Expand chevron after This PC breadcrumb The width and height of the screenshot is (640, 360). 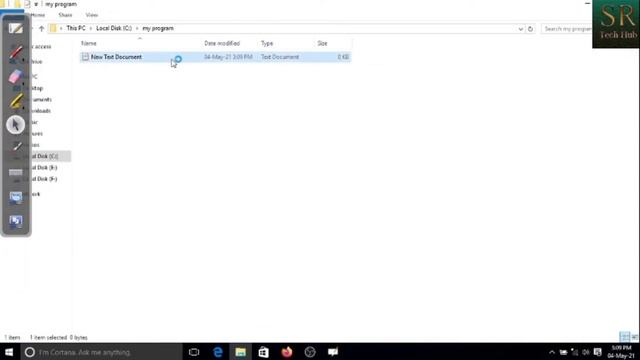(91, 29)
